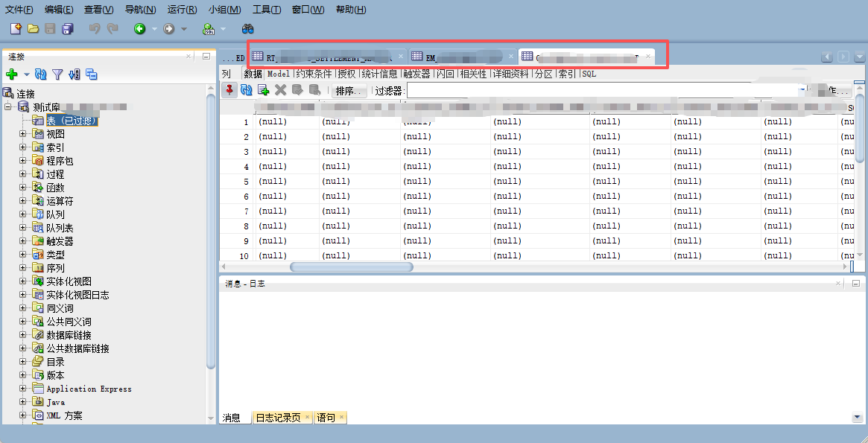Image resolution: width=868 pixels, height=443 pixels.
Task: Switch to the 日志记录页 bottom tab
Action: pyautogui.click(x=277, y=418)
